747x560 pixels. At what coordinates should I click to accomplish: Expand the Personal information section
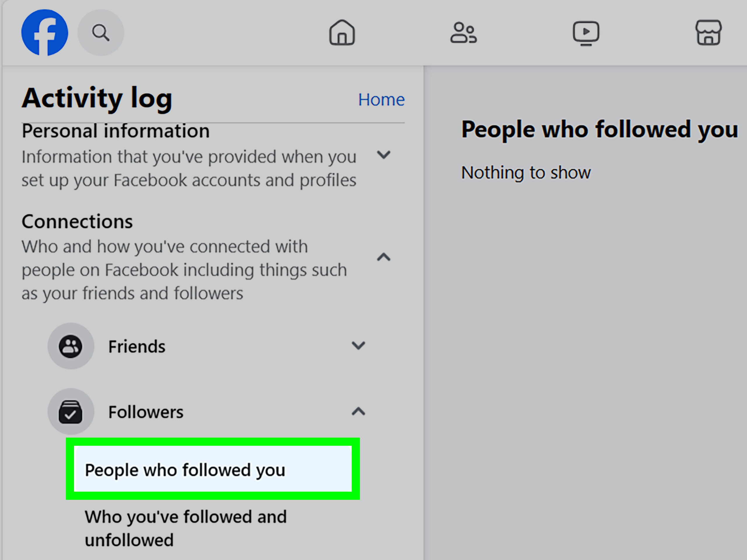point(383,155)
